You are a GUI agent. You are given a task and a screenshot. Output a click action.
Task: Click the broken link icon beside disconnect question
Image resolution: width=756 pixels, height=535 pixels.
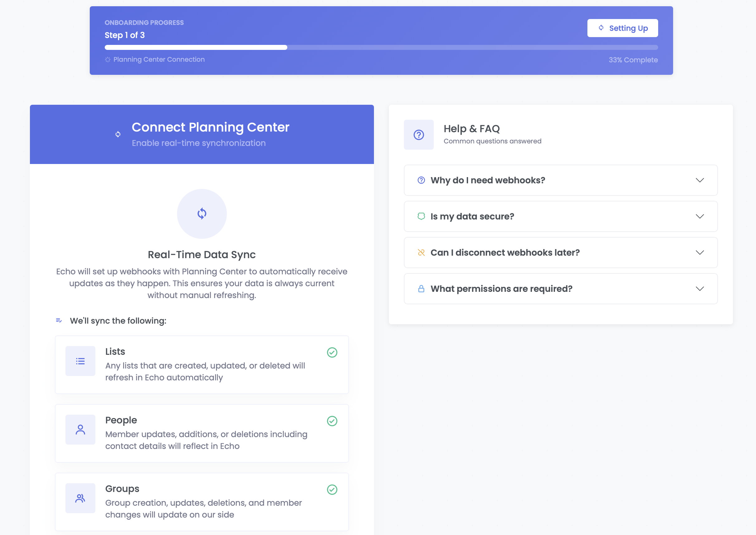click(421, 253)
